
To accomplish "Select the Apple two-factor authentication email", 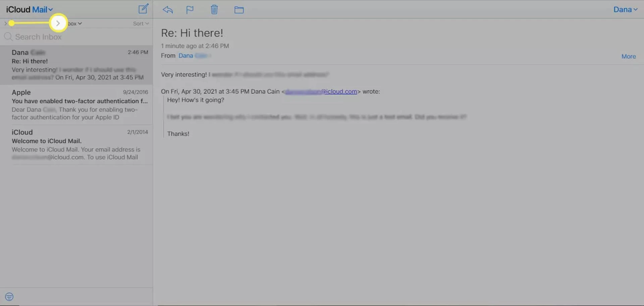I will pos(76,104).
